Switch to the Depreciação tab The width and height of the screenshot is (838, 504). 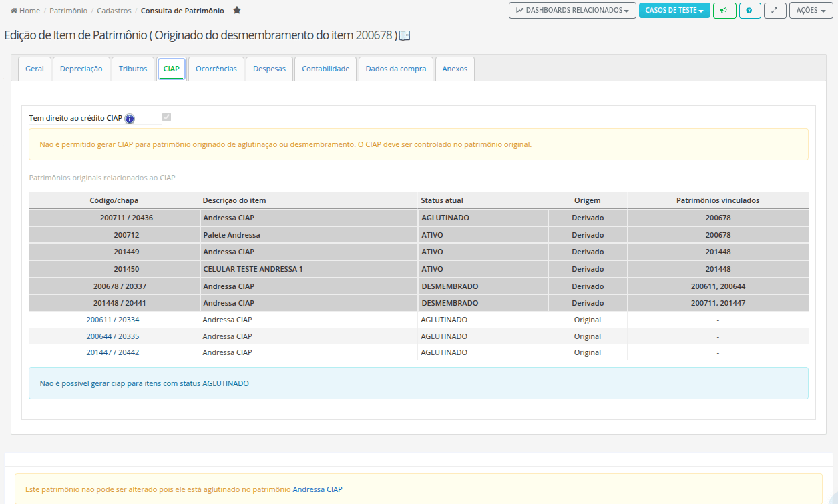click(x=81, y=69)
